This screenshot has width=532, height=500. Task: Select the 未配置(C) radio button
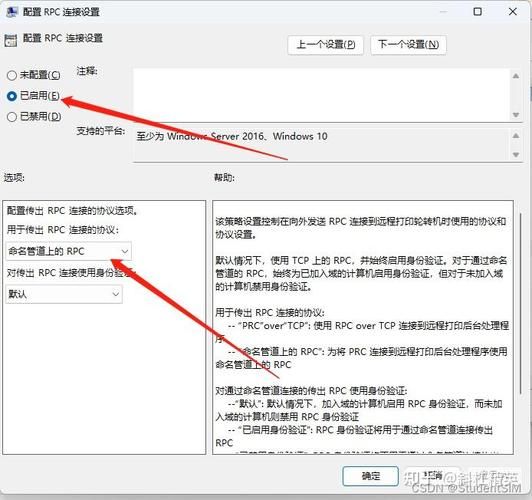[x=12, y=75]
